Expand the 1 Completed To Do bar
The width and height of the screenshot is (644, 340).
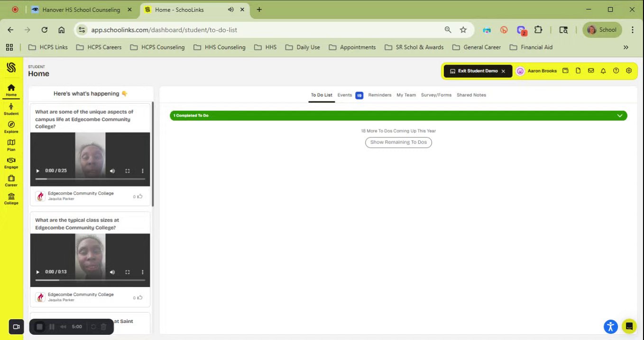pyautogui.click(x=398, y=116)
